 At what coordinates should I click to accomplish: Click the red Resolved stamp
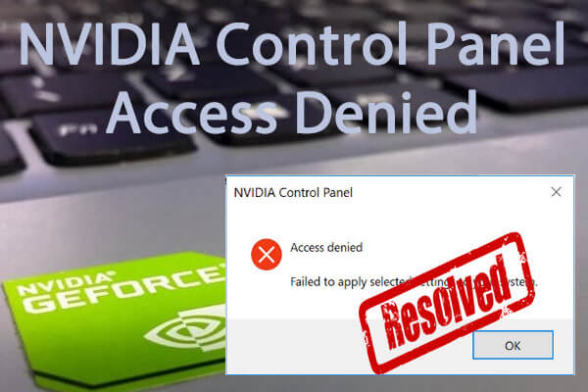click(446, 302)
